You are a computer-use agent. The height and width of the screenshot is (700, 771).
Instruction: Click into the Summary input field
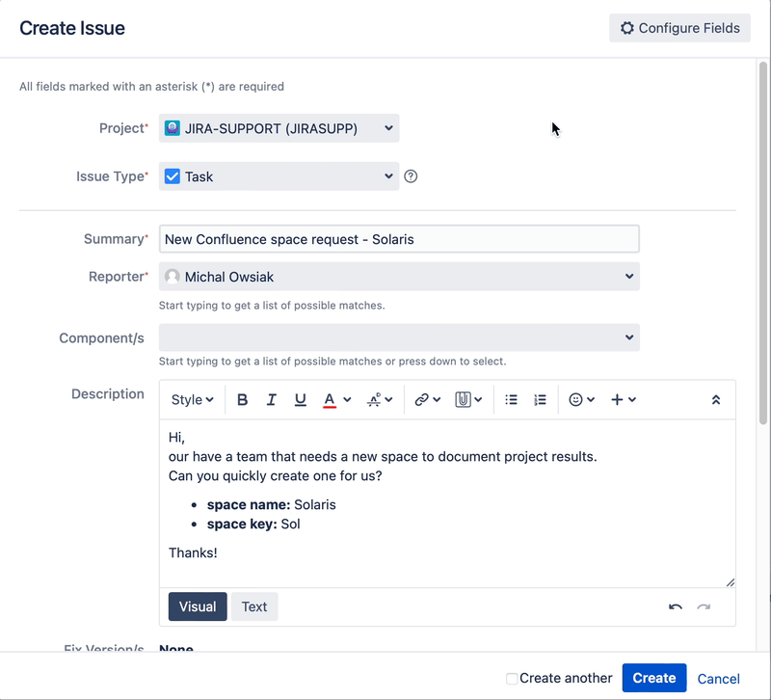(399, 239)
